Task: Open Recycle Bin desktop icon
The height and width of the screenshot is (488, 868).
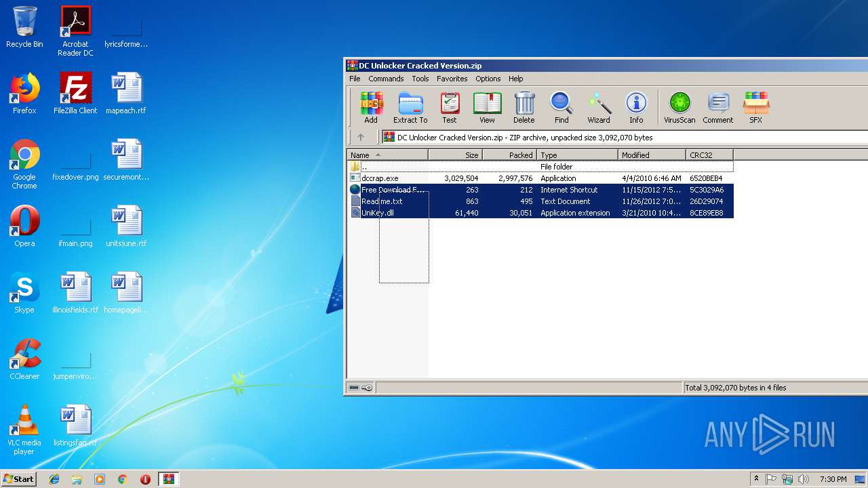Action: click(24, 28)
